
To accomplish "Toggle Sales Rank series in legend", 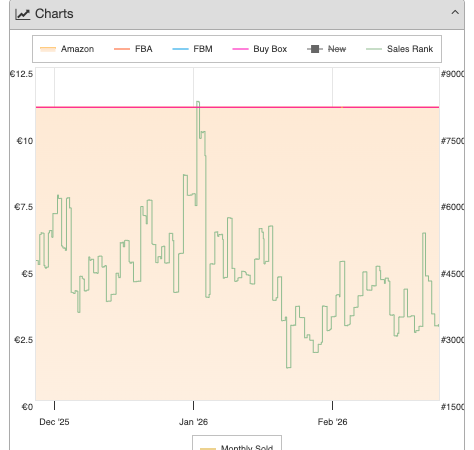I will [399, 49].
